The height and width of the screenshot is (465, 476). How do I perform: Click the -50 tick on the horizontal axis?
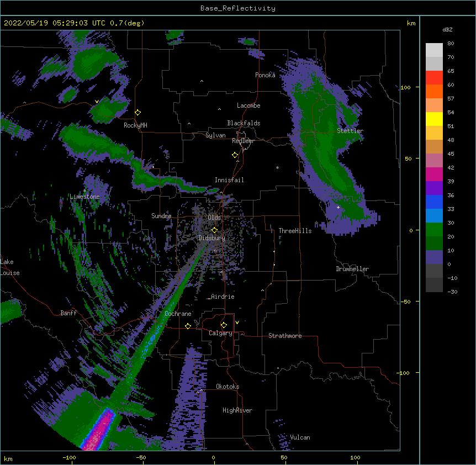pos(141,457)
